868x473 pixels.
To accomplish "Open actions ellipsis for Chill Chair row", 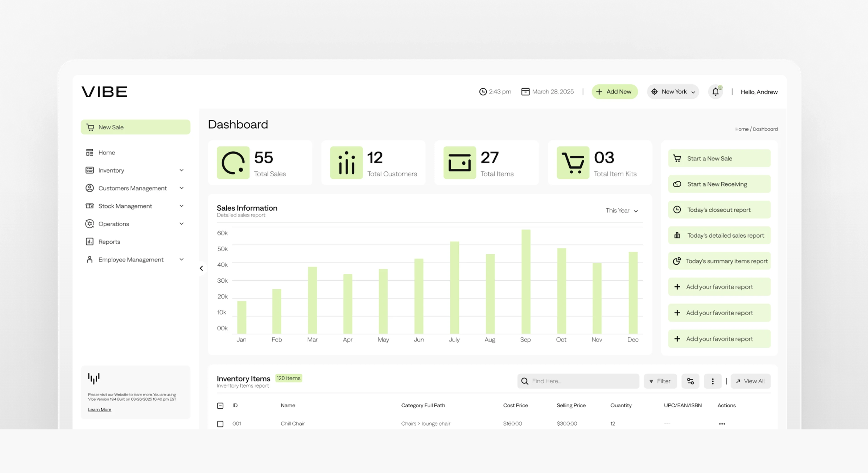I will point(722,424).
